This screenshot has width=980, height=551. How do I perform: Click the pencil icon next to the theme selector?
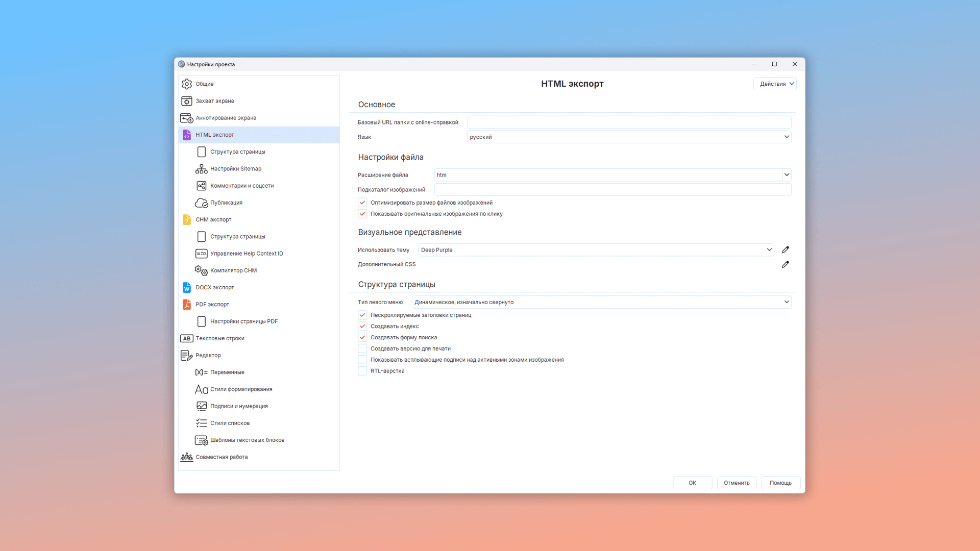(785, 250)
